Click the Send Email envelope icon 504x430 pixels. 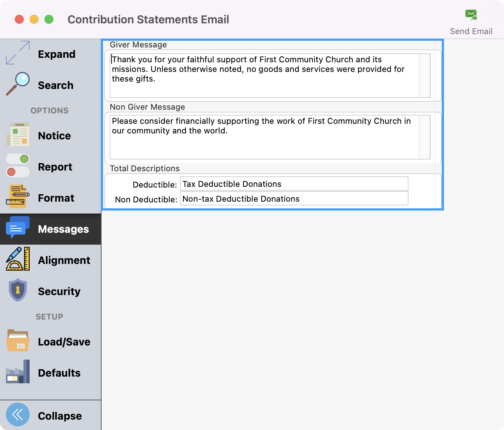[x=471, y=15]
